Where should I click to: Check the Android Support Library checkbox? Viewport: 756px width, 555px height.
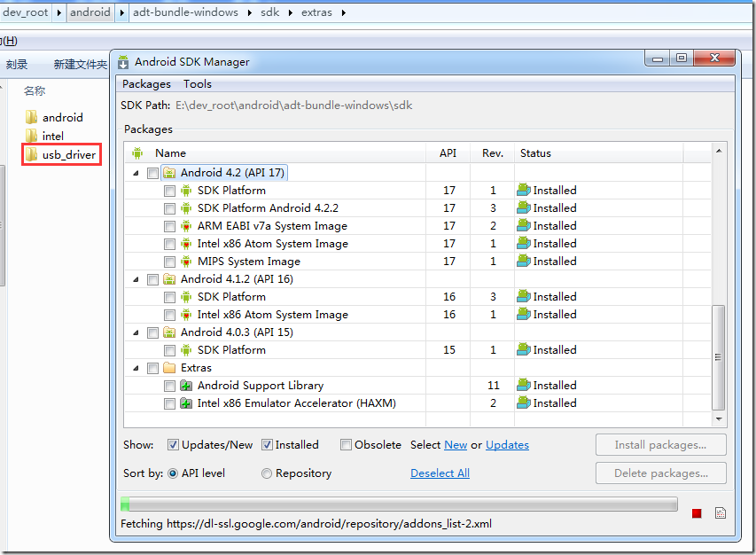pos(169,386)
